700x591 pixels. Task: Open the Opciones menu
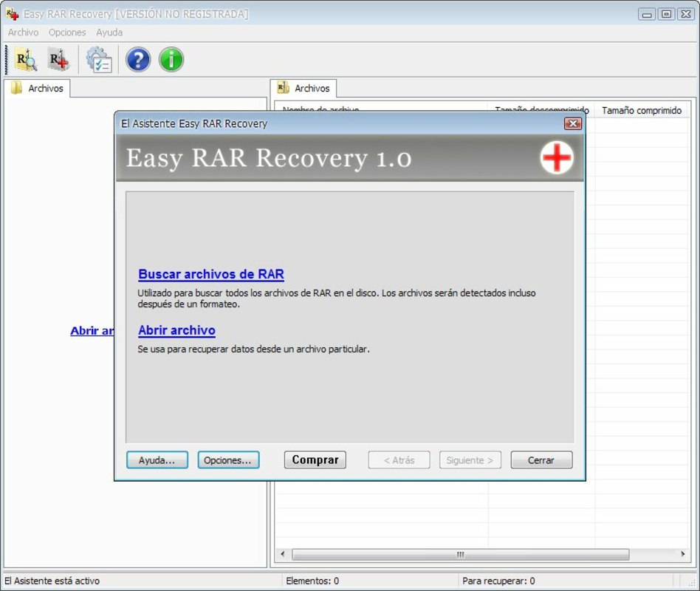pos(67,32)
